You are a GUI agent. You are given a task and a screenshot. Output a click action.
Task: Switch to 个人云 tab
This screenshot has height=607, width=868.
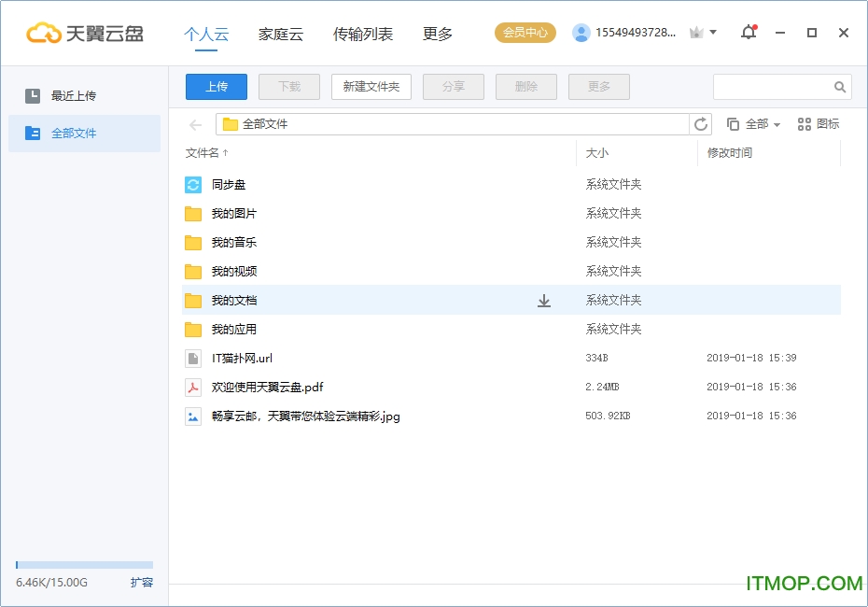(x=206, y=35)
